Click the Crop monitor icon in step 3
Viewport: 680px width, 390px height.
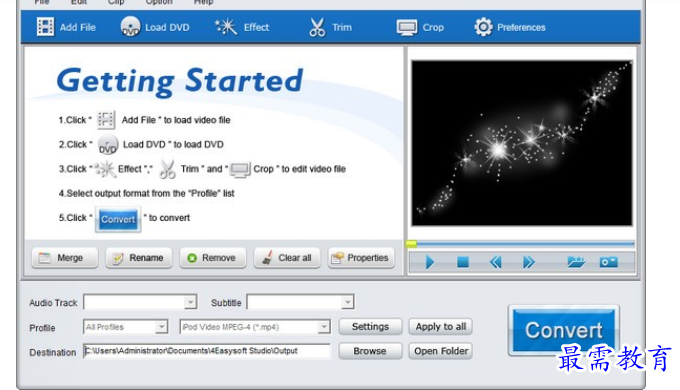240,169
